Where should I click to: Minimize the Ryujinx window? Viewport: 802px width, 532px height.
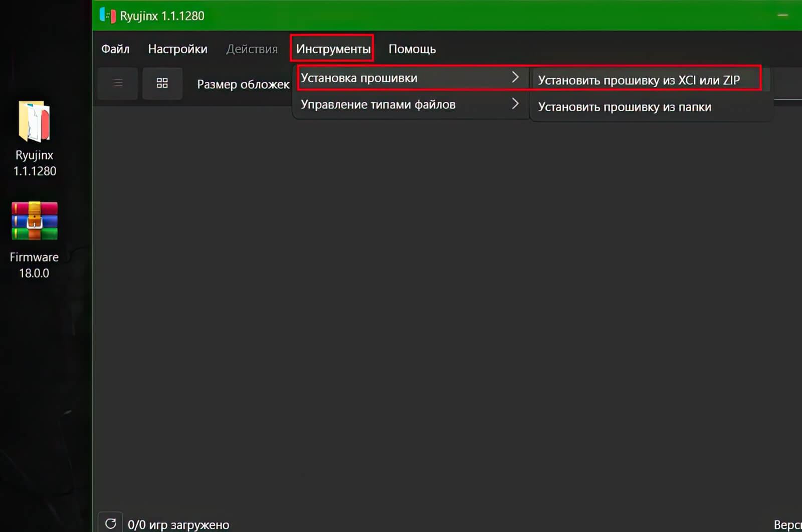(x=782, y=16)
